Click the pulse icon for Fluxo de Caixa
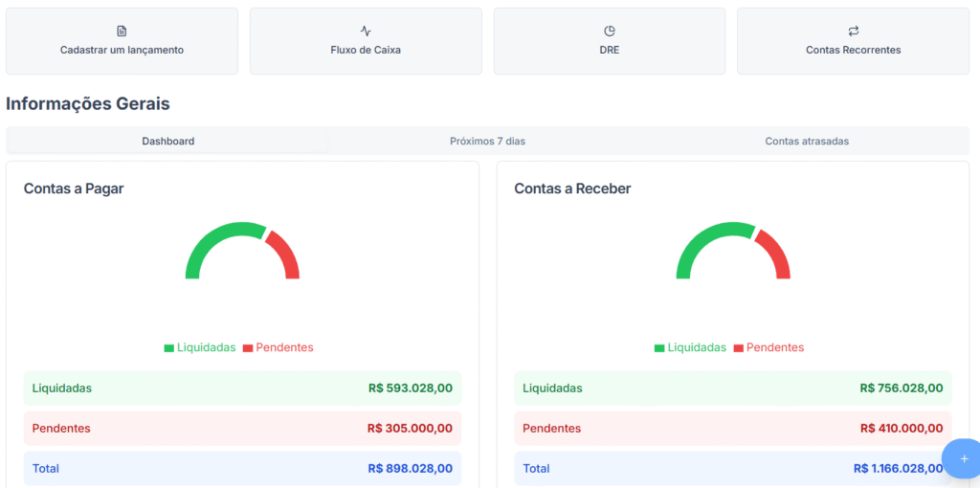The image size is (980, 488). (366, 31)
